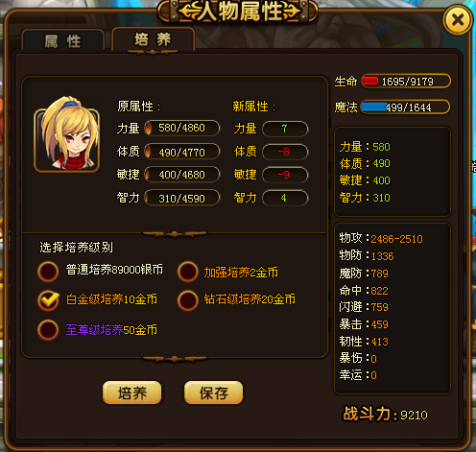Select 加强培养2金币 radio option
Viewport: 476px width, 452px height.
(x=188, y=272)
